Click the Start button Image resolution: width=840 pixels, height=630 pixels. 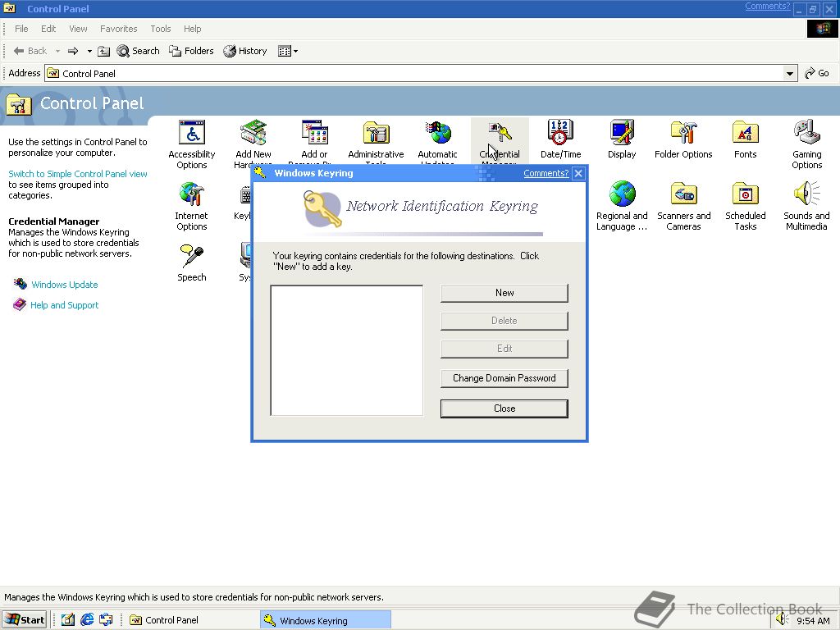(x=25, y=620)
